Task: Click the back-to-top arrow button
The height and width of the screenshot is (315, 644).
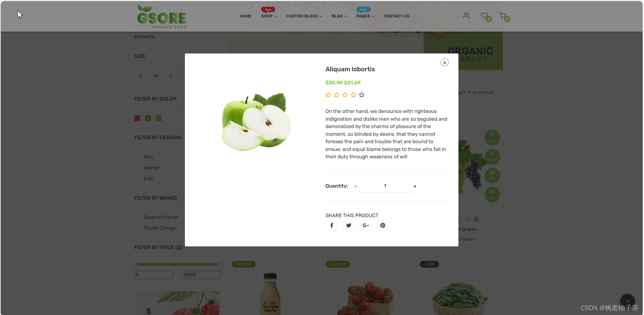Action: (x=627, y=301)
